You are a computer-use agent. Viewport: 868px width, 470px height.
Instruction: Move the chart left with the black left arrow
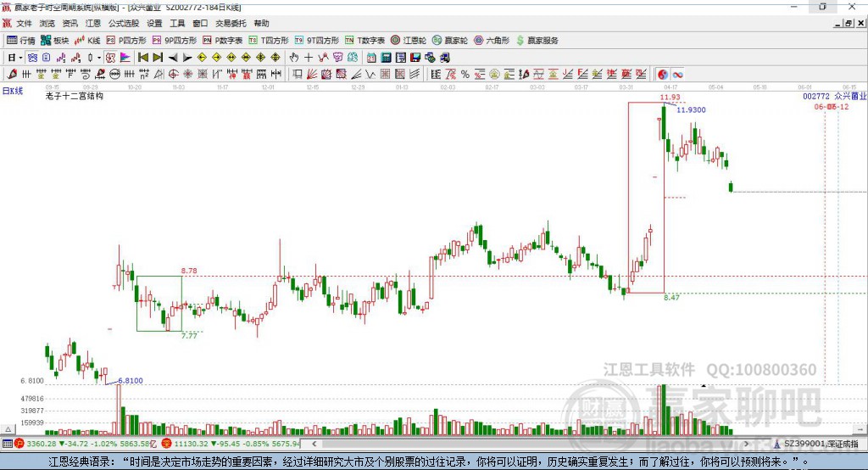173,58
